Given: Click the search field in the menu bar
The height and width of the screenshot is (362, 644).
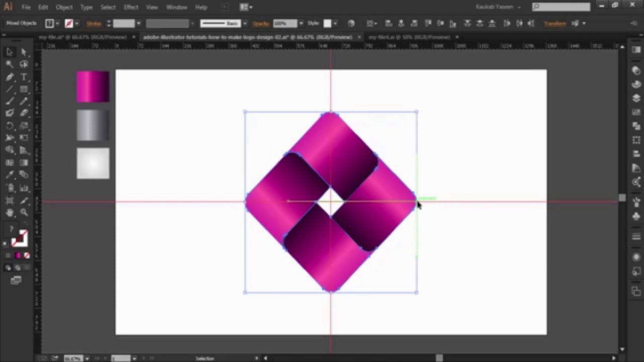Looking at the screenshot, I should tap(561, 7).
